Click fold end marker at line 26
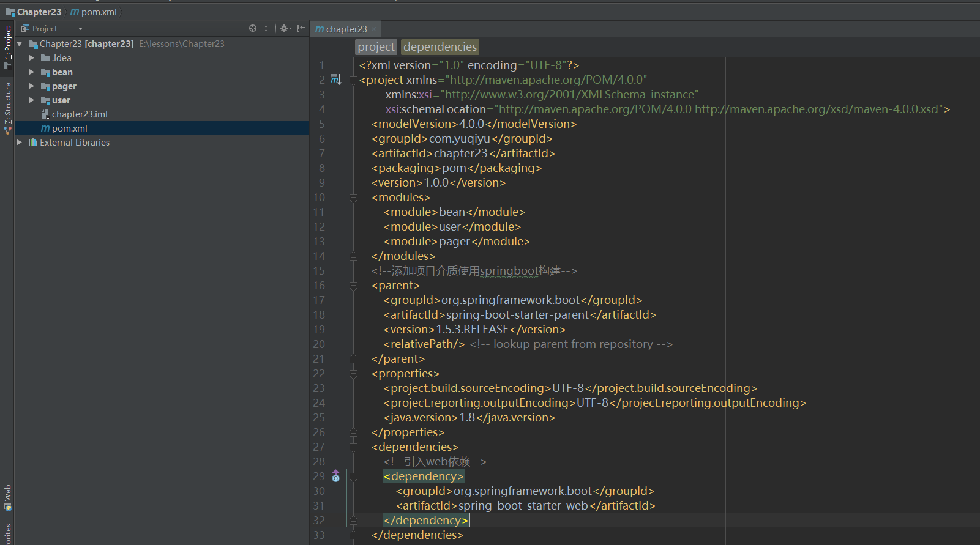Viewport: 980px width, 545px height. coord(353,432)
